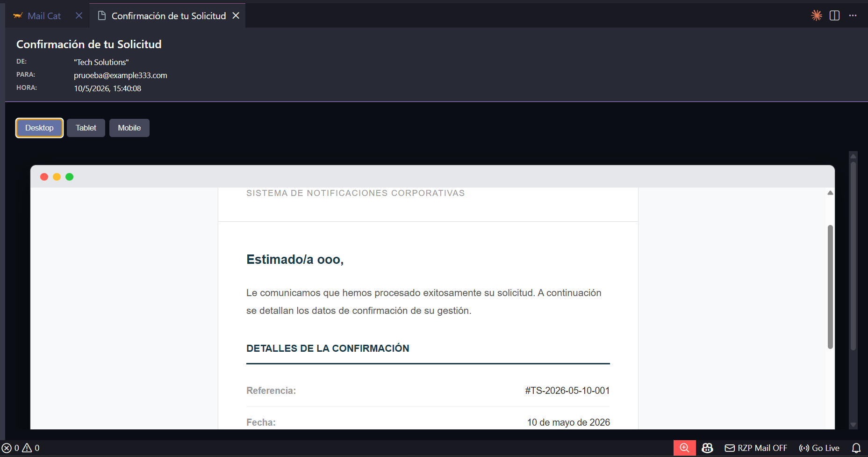The height and width of the screenshot is (457, 868).
Task: Click the DE: header label
Action: pyautogui.click(x=22, y=61)
